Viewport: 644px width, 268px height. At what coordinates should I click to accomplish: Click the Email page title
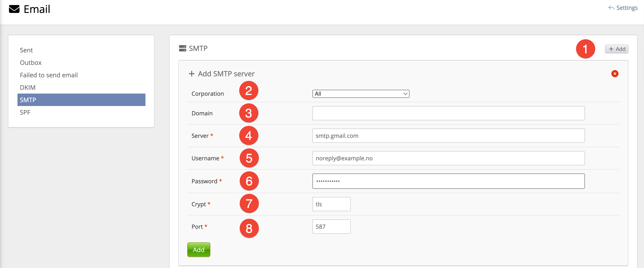pos(37,9)
